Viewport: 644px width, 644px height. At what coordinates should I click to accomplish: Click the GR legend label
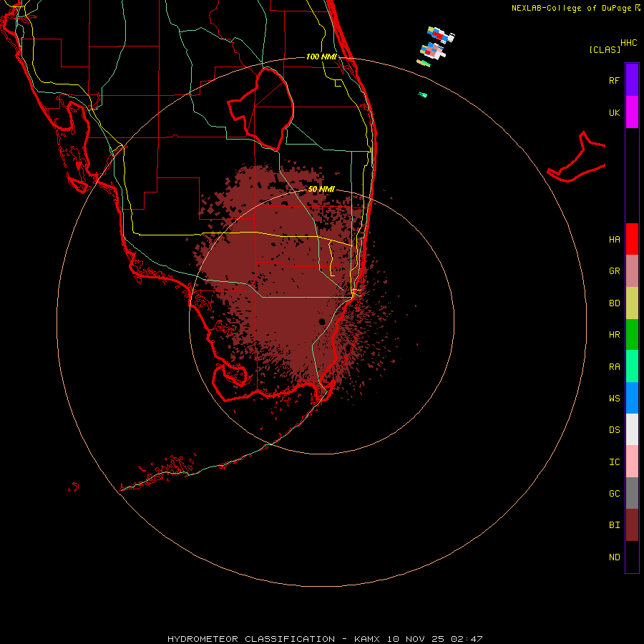614,271
